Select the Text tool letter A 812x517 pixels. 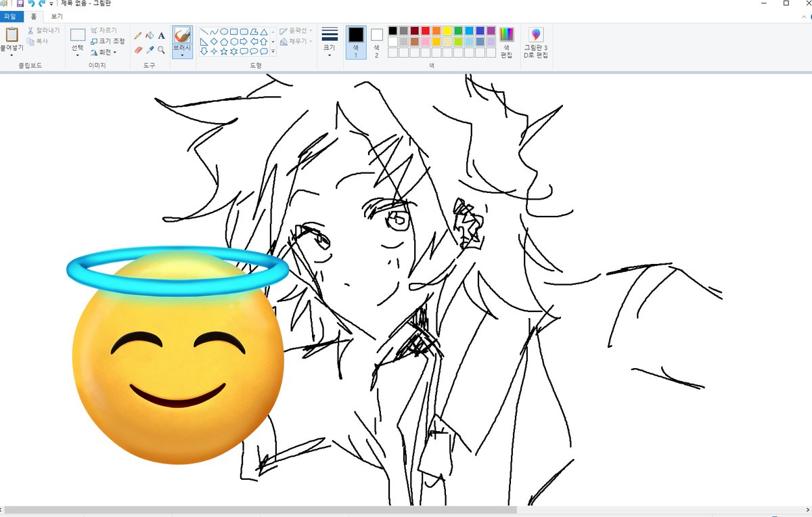161,35
